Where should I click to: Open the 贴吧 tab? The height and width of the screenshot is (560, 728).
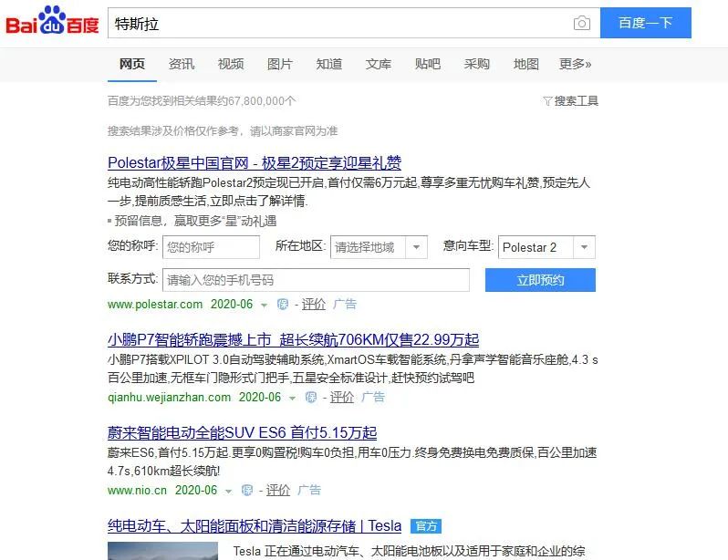pyautogui.click(x=428, y=64)
